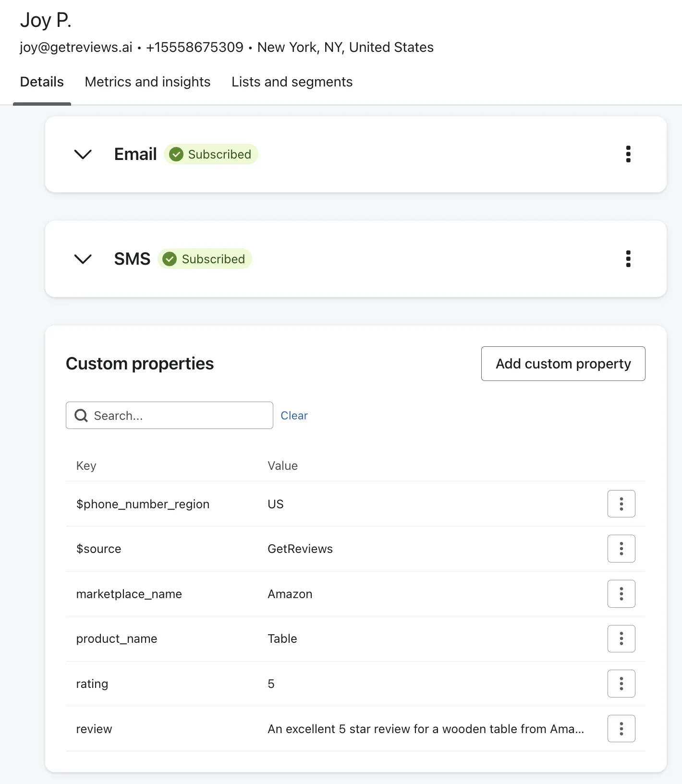682x784 pixels.
Task: Open options for review property
Action: click(621, 729)
